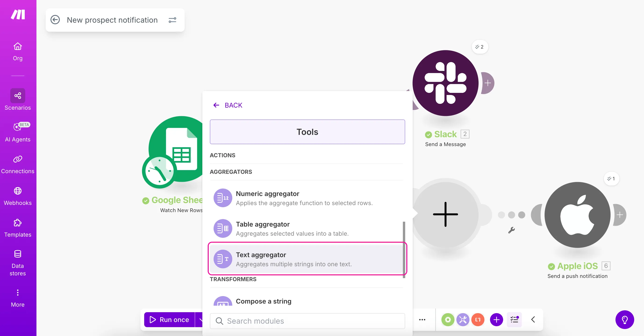Click BACK in the module picker
This screenshot has width=644, height=336.
pyautogui.click(x=228, y=105)
